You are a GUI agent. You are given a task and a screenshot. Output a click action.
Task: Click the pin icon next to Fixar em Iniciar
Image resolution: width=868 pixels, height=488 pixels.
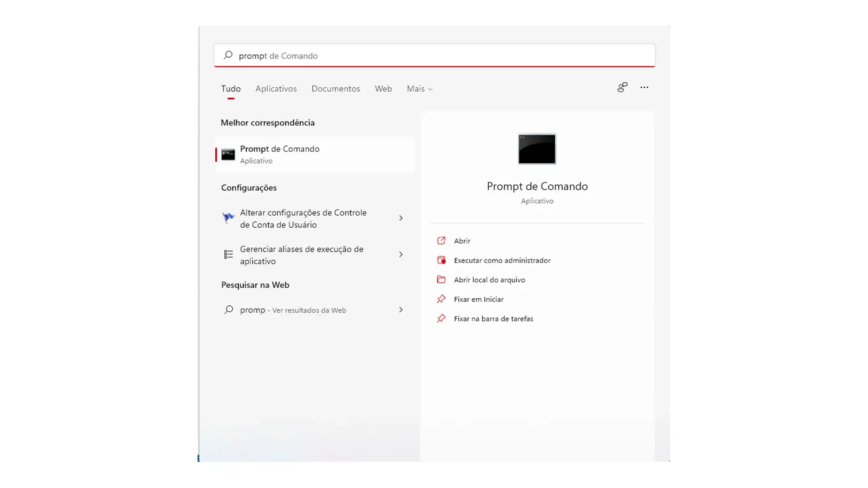pyautogui.click(x=442, y=299)
